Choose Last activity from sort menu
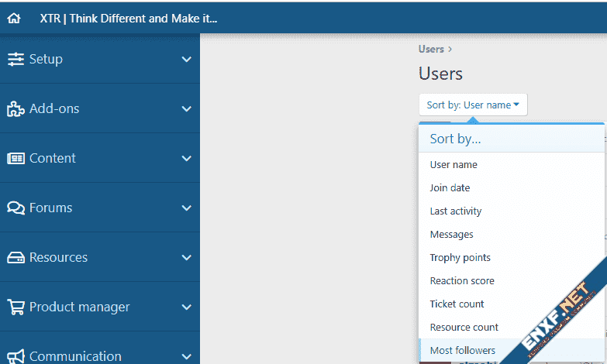Viewport: 607px width, 364px height. click(455, 211)
